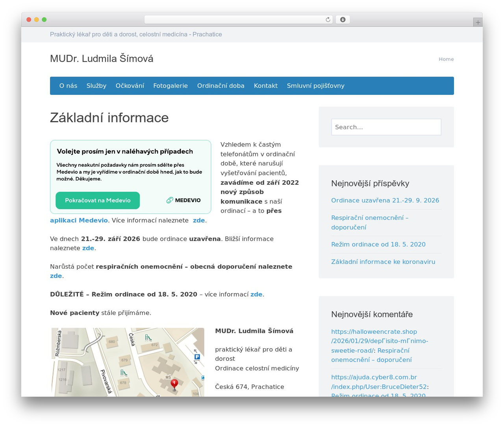Select Kontakt in the navigation bar

pos(266,86)
